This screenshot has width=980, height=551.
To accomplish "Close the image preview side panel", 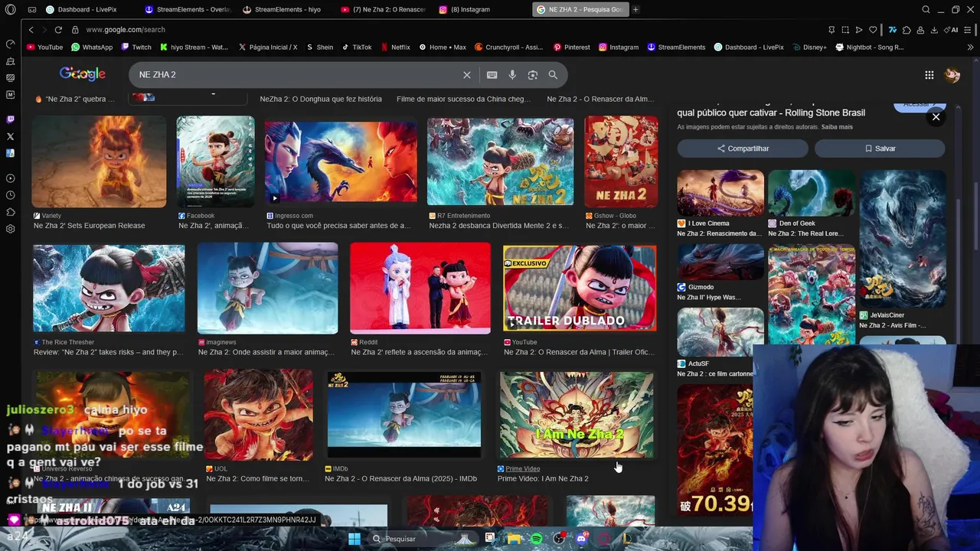I will (x=936, y=117).
